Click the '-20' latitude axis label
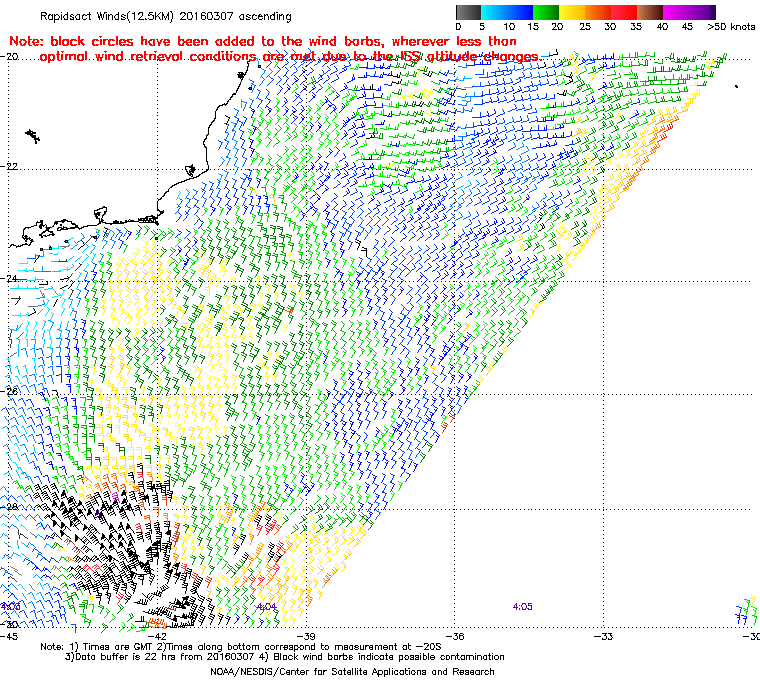Viewport: 760px width, 688px height. [10, 56]
